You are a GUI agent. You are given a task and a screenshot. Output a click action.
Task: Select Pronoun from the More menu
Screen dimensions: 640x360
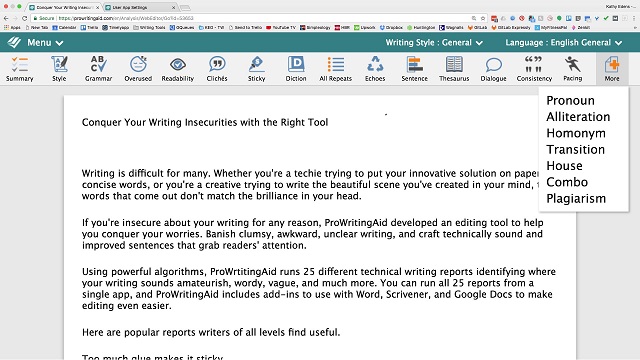click(x=570, y=100)
